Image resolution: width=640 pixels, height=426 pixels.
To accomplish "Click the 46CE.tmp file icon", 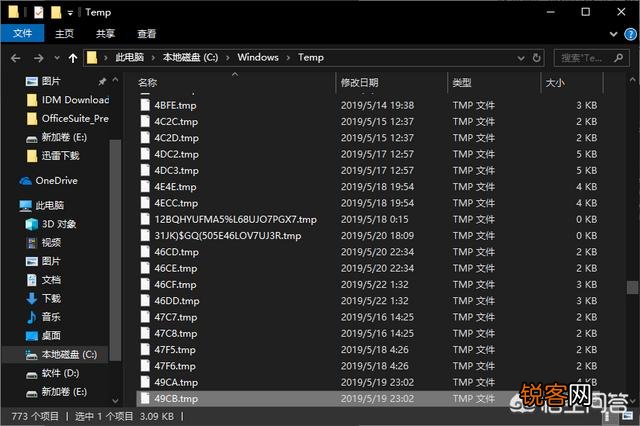I will tap(145, 268).
